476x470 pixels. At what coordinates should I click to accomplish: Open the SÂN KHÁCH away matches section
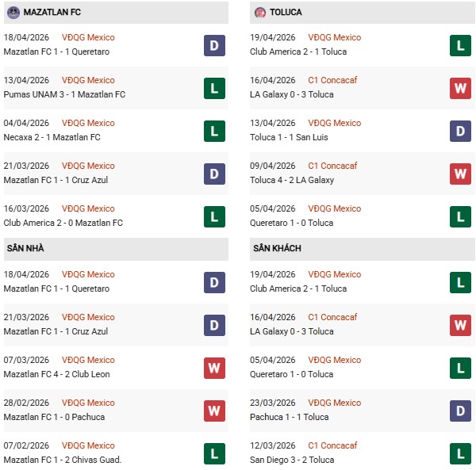click(276, 249)
